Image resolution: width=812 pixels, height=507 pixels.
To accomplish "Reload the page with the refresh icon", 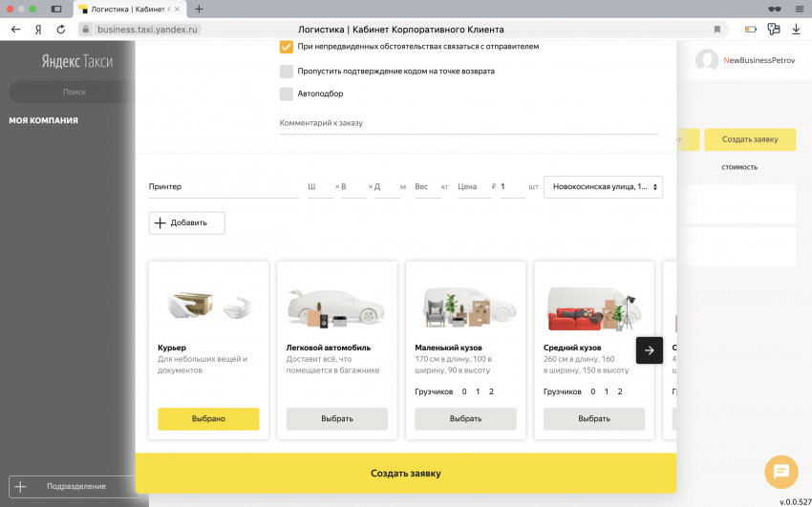I will 61,30.
